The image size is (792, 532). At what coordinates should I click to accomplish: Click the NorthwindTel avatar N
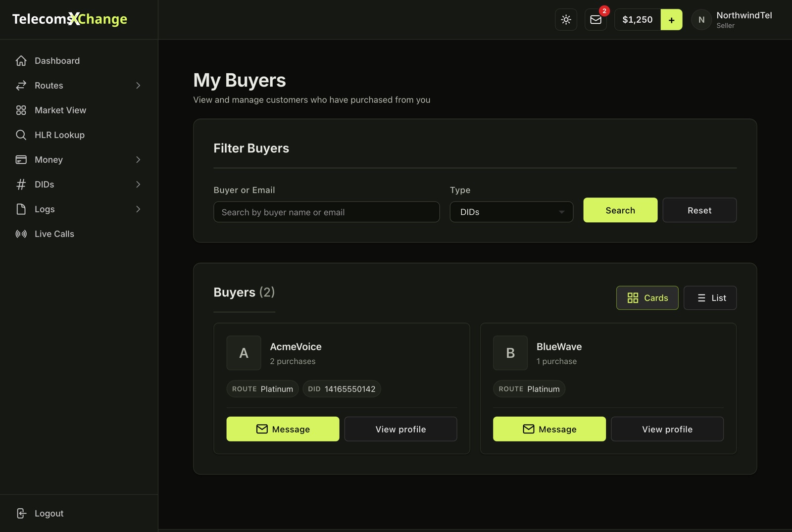pyautogui.click(x=701, y=20)
